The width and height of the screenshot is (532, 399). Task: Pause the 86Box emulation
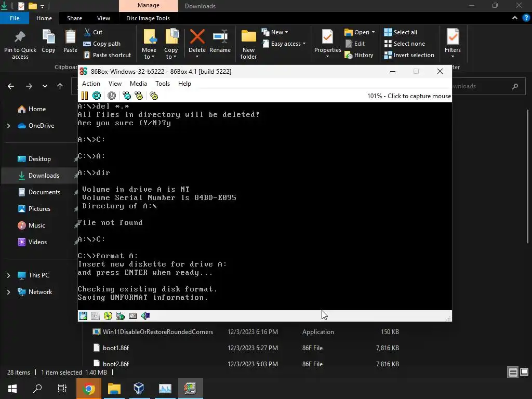85,96
